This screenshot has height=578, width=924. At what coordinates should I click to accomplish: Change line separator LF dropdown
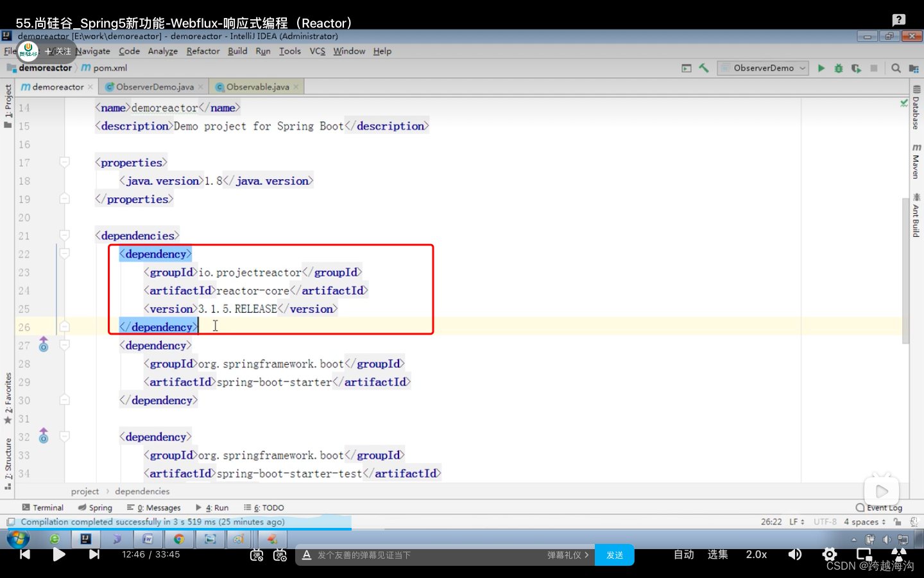coord(797,522)
